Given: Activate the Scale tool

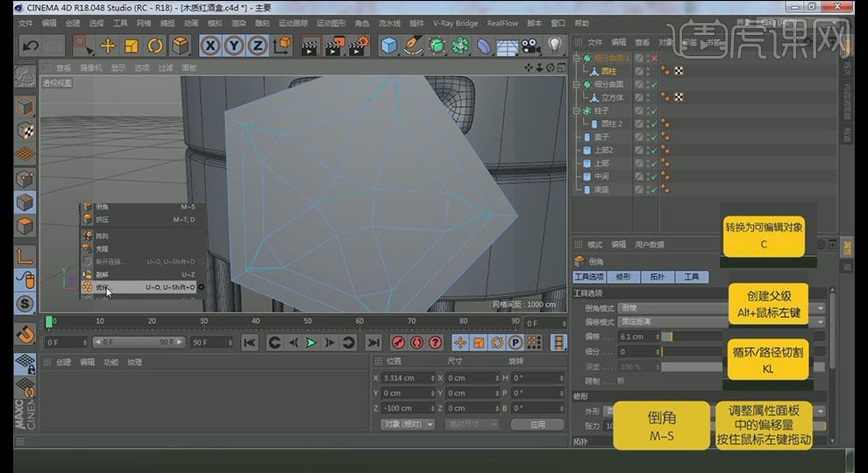Looking at the screenshot, I should pyautogui.click(x=132, y=46).
